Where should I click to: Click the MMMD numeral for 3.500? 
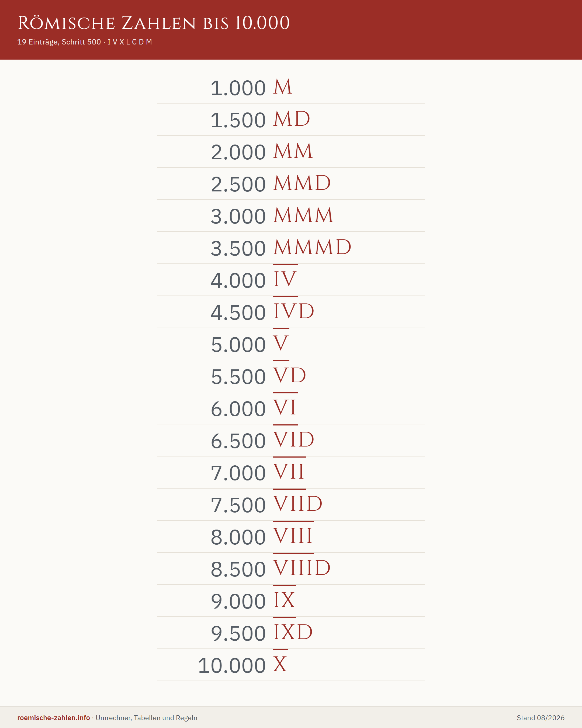pos(313,247)
